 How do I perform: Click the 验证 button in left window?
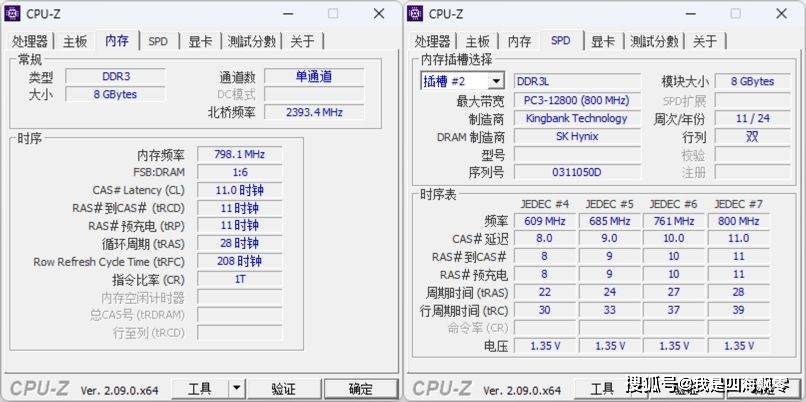point(283,389)
